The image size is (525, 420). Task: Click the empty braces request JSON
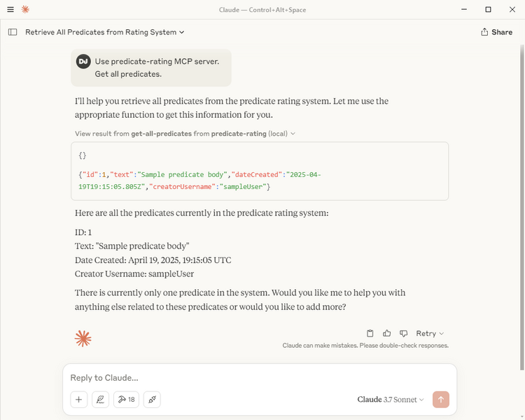(83, 155)
